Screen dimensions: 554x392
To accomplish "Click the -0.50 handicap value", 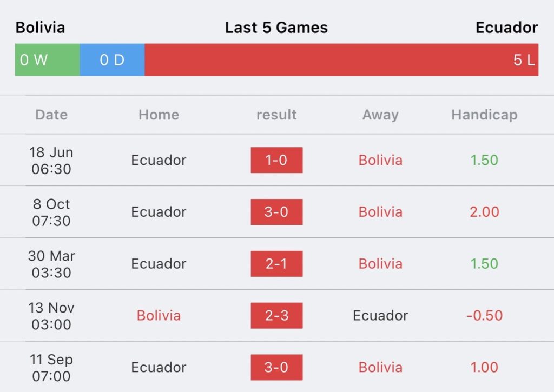I will click(484, 315).
